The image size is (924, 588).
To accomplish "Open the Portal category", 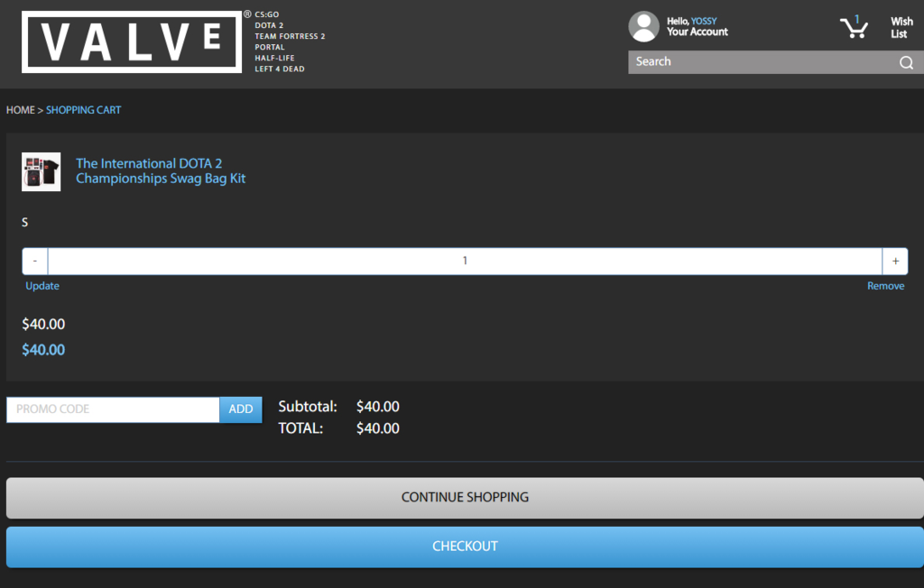I will 269,47.
